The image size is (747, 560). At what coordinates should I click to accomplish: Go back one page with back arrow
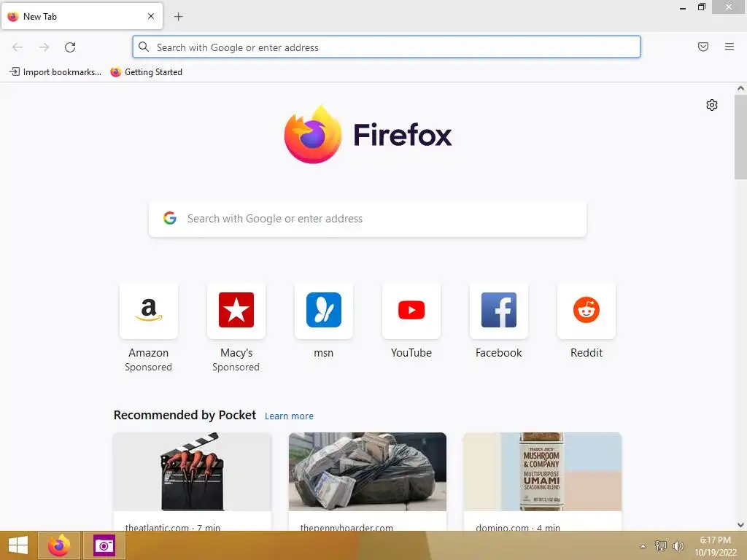click(18, 47)
